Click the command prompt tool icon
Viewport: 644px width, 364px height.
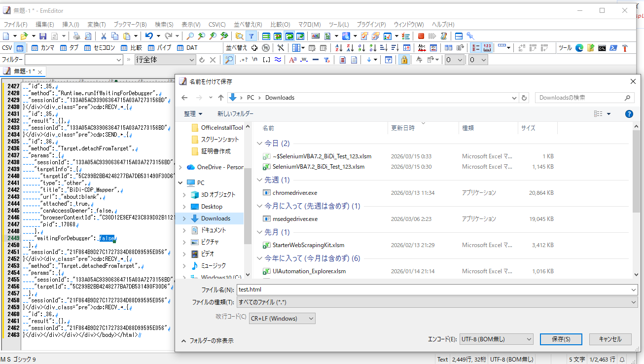point(602,48)
